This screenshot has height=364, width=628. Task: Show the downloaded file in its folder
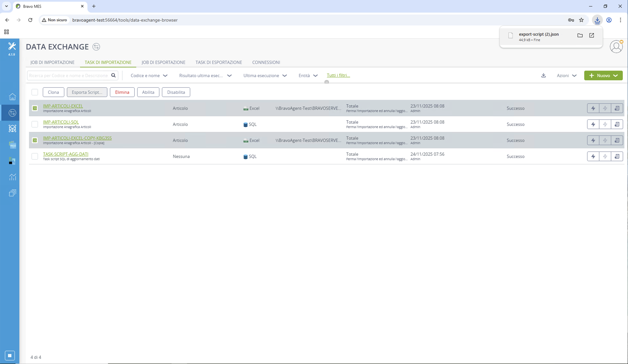580,35
